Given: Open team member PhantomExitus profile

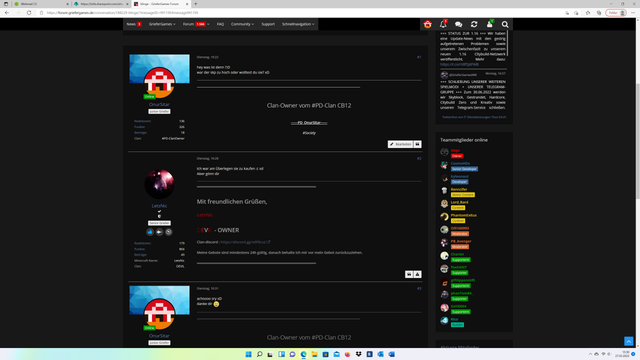Looking at the screenshot, I should [463, 215].
